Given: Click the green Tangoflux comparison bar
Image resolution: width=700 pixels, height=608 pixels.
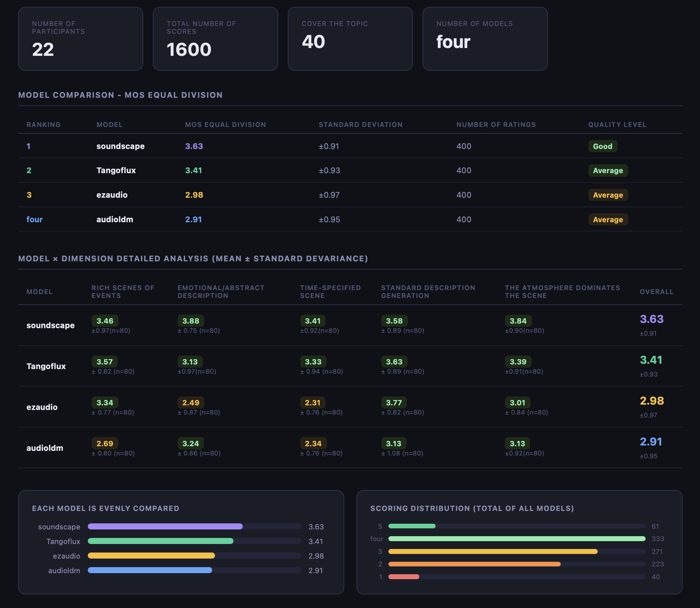Looking at the screenshot, I should pos(161,541).
